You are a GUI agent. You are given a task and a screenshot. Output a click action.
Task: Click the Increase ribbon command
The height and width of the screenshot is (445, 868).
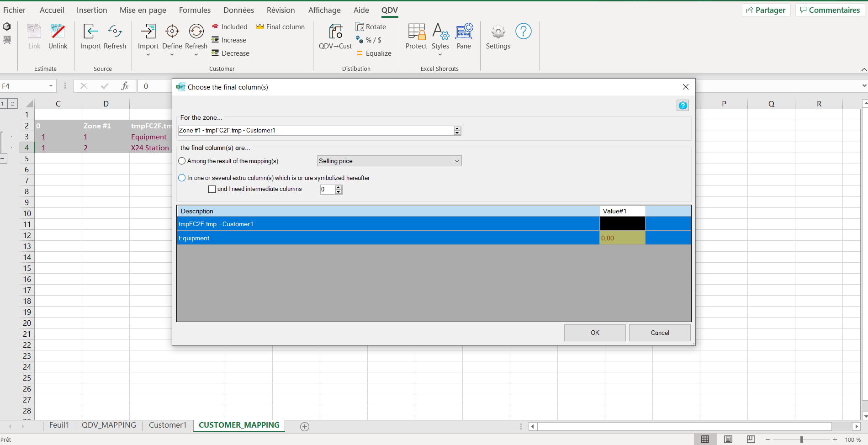point(229,40)
